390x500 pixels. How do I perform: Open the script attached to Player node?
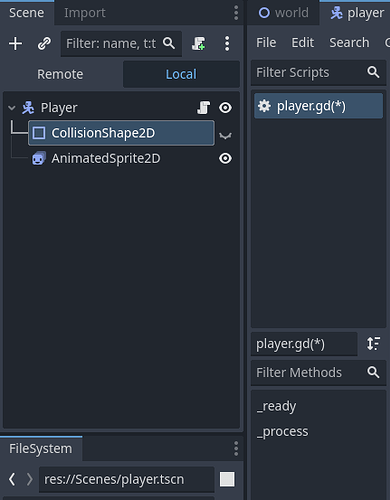pos(203,108)
